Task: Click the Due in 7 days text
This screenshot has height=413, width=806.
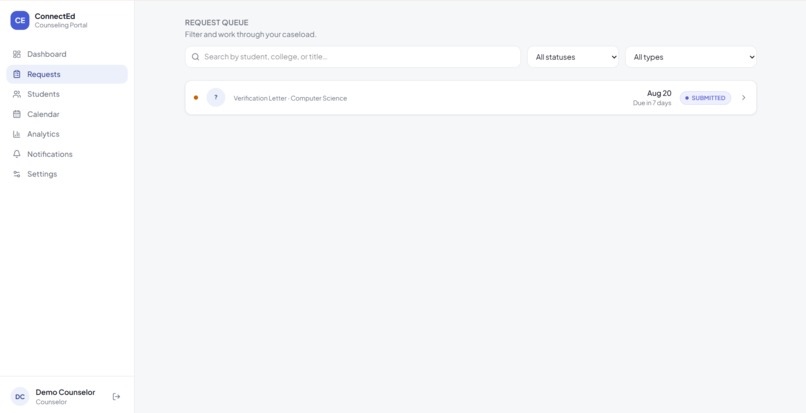Action: 652,103
